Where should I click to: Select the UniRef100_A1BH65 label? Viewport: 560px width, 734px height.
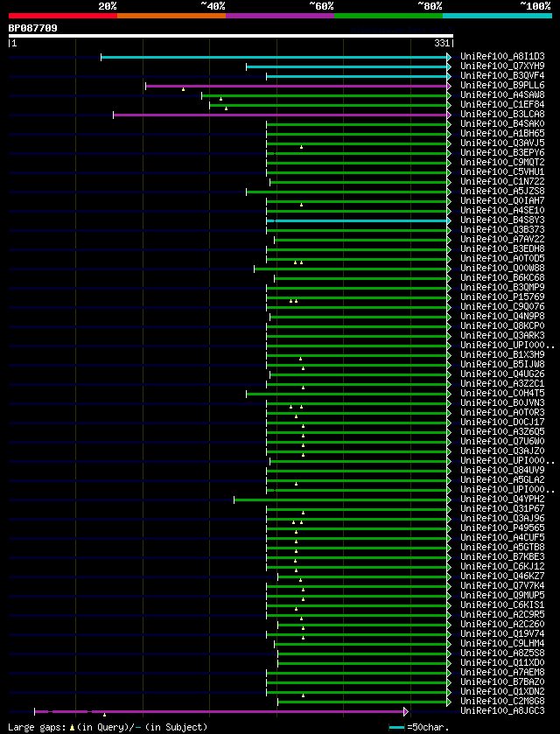coord(502,133)
